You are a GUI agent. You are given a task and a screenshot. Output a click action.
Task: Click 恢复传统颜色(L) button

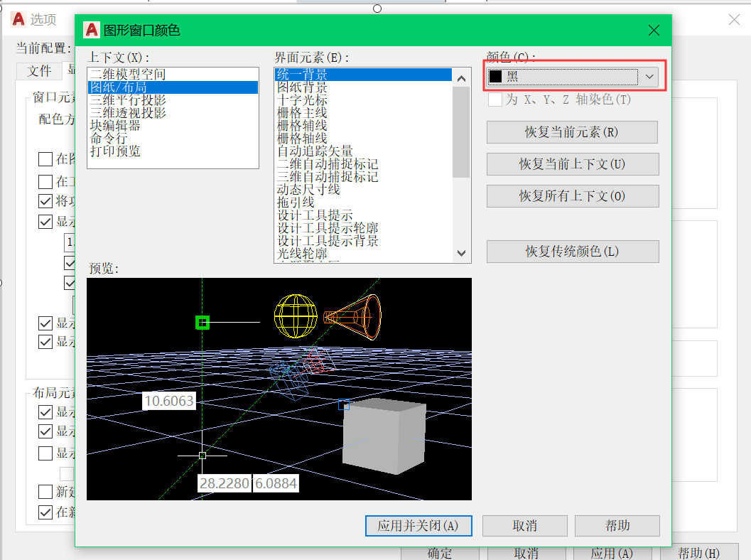(x=573, y=252)
